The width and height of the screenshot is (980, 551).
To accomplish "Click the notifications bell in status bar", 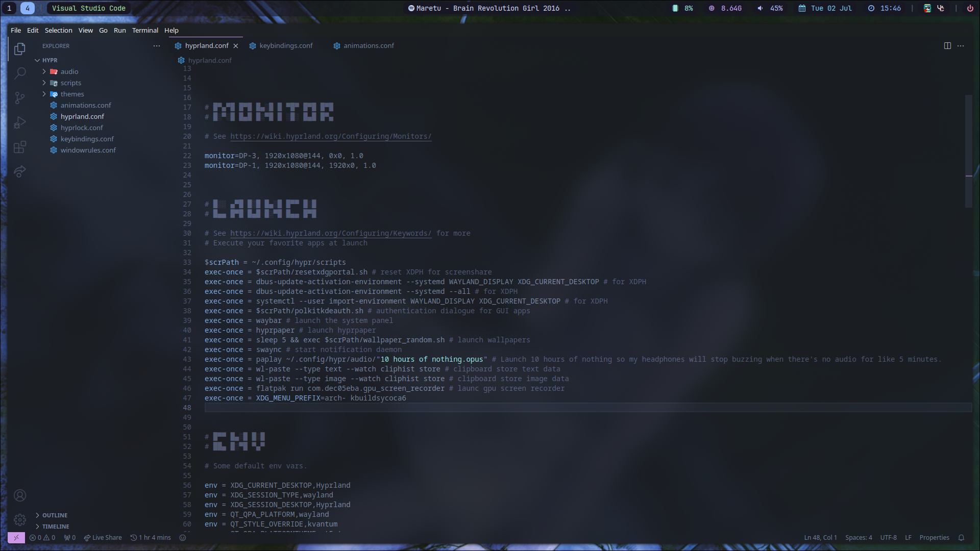I will [x=961, y=538].
